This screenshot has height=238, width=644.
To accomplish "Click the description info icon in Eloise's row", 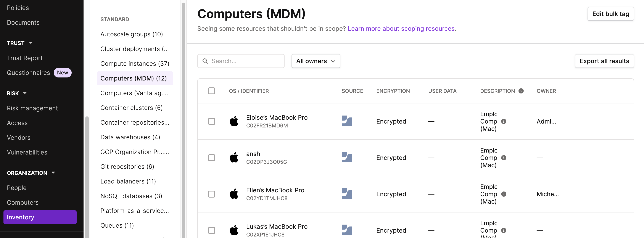I will click(504, 121).
